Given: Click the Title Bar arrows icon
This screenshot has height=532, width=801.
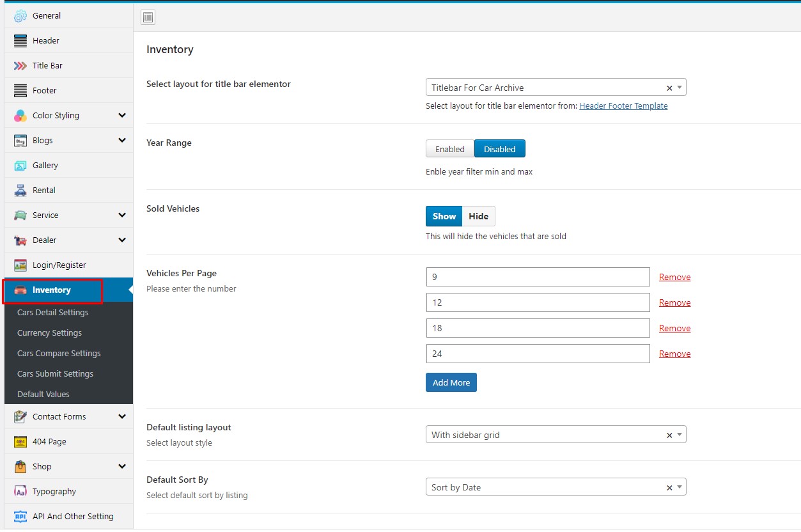Looking at the screenshot, I should [20, 66].
